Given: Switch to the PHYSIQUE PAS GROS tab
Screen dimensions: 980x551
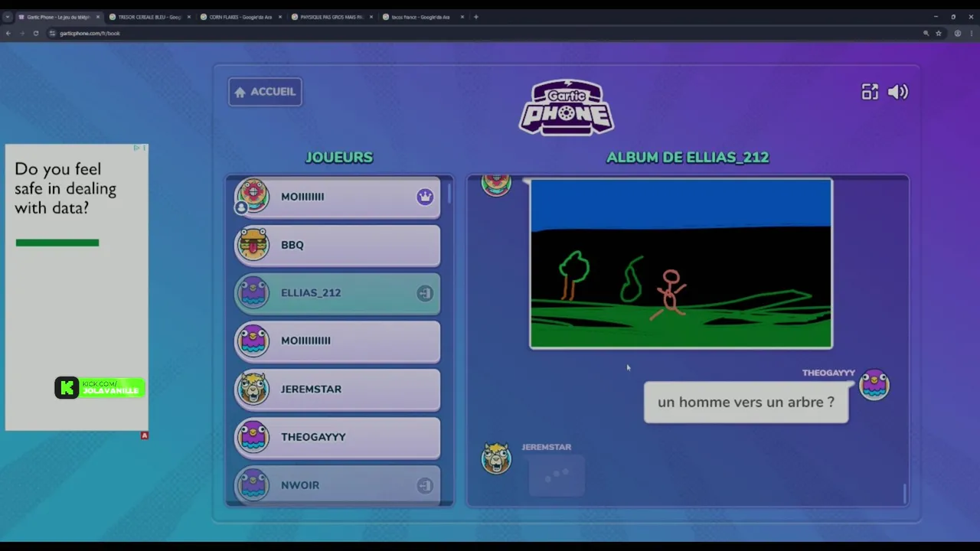Looking at the screenshot, I should click(x=332, y=17).
